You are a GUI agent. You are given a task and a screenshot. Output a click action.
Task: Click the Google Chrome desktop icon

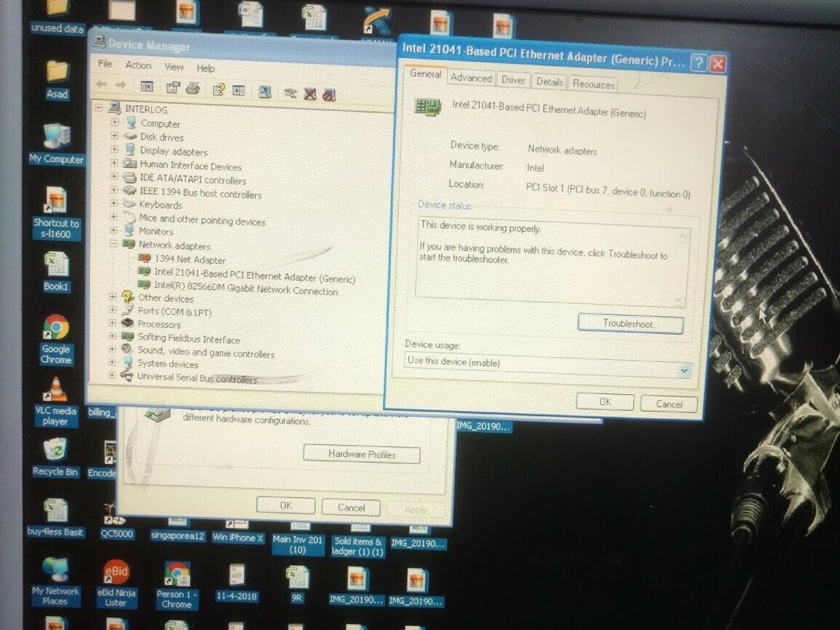tap(56, 327)
